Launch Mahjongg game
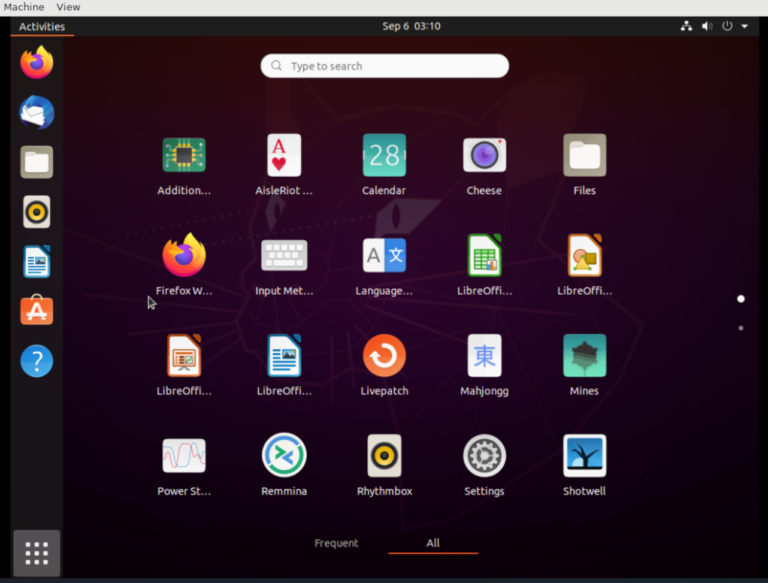This screenshot has height=583, width=768. [484, 356]
